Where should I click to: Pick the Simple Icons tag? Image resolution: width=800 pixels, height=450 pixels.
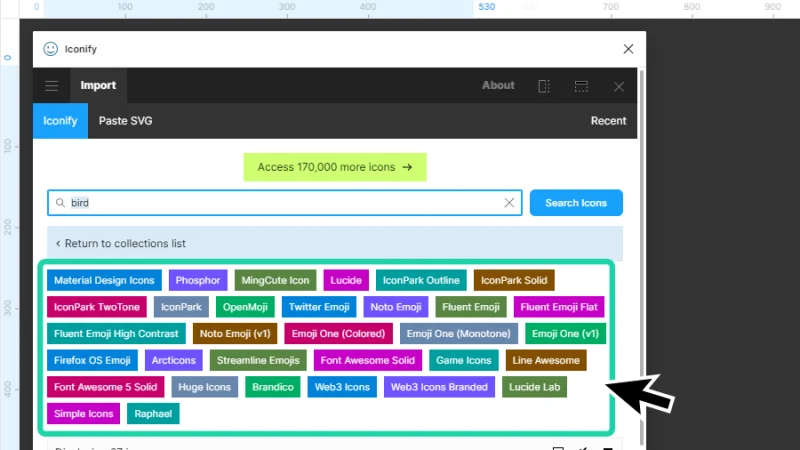(x=84, y=413)
